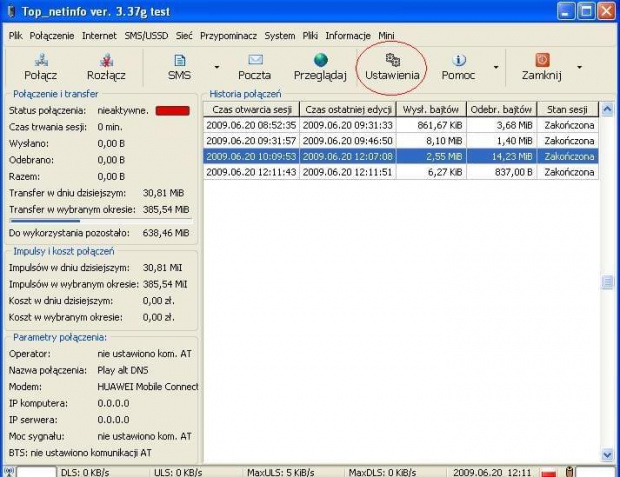Select session row 2009.06.20 10:09:53
620x477 pixels.
click(401, 157)
